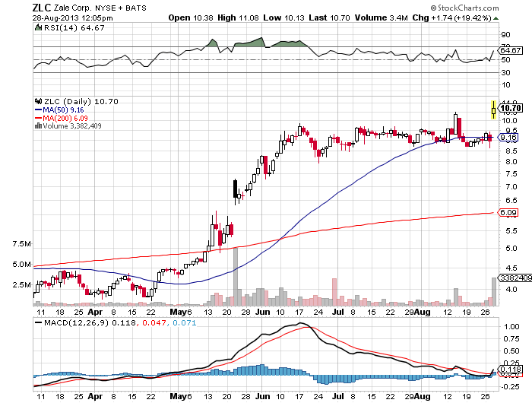Image resolution: width=532 pixels, height=403 pixels.
Task: Click the 3382409 volume tag
Action: pyautogui.click(x=515, y=278)
